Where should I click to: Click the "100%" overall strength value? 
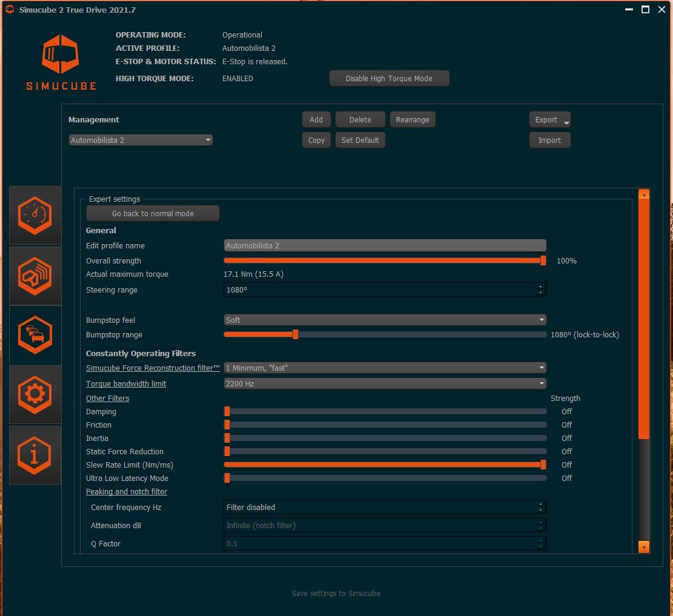pyautogui.click(x=566, y=260)
